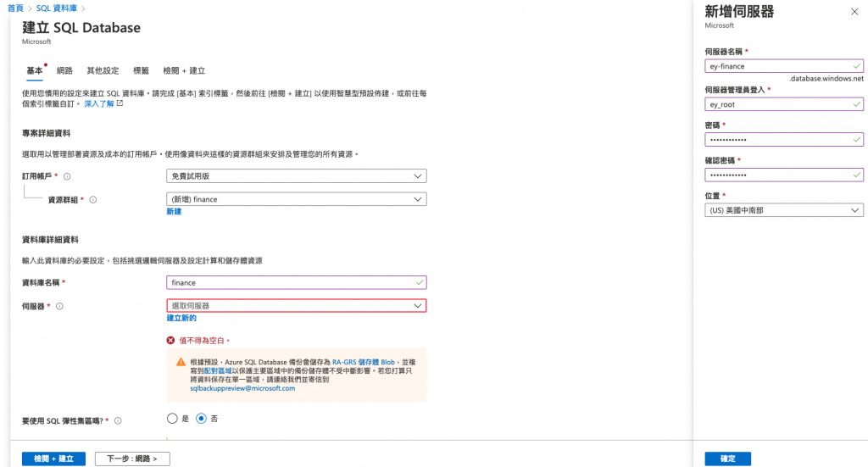Click the 下一步 : 網路 button
Viewport: 868px width, 467px height.
pos(132,459)
